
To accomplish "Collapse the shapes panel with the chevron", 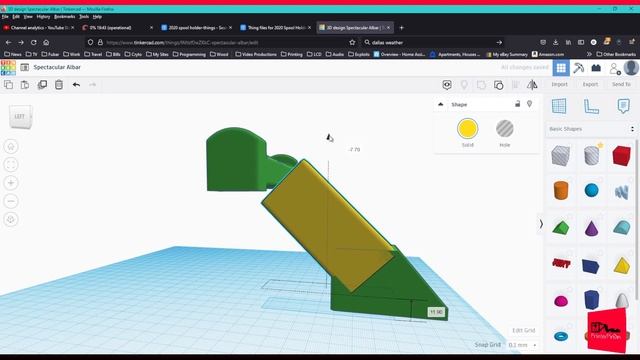I will [x=541, y=224].
